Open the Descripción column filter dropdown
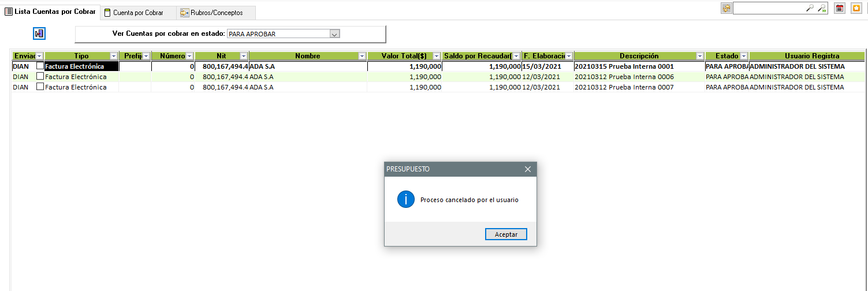The image size is (868, 291). 700,56
